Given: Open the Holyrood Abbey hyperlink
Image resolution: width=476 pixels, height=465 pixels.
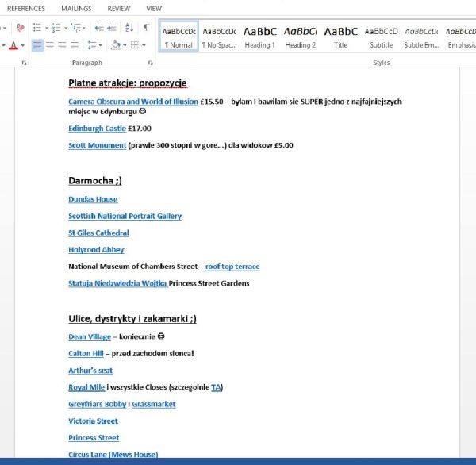Looking at the screenshot, I should 96,250.
